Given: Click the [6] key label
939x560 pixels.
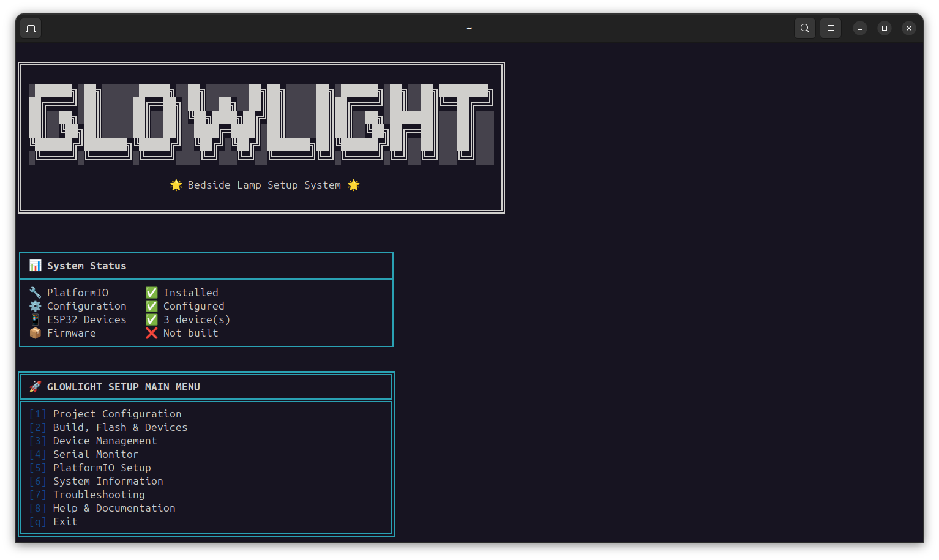Looking at the screenshot, I should 38,481.
